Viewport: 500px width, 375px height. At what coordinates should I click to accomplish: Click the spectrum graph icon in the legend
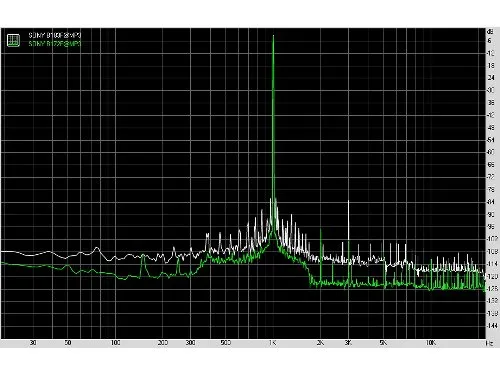point(13,40)
